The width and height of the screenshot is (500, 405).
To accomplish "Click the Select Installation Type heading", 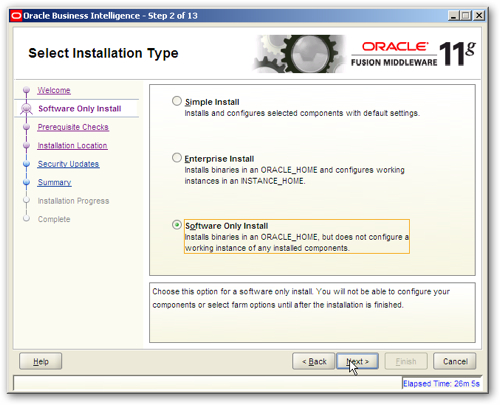I will (103, 53).
